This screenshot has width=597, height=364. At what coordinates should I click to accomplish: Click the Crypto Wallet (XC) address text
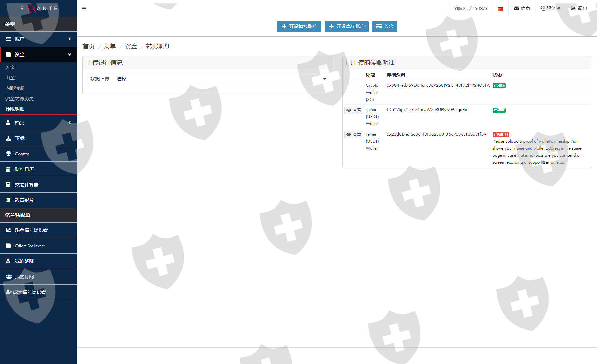point(438,85)
